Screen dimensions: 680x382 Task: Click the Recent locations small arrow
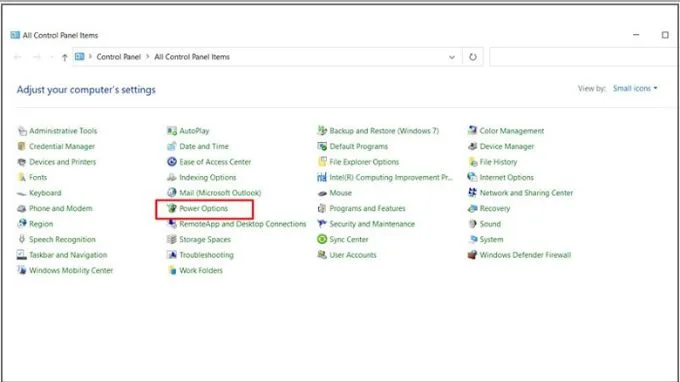[x=52, y=57]
